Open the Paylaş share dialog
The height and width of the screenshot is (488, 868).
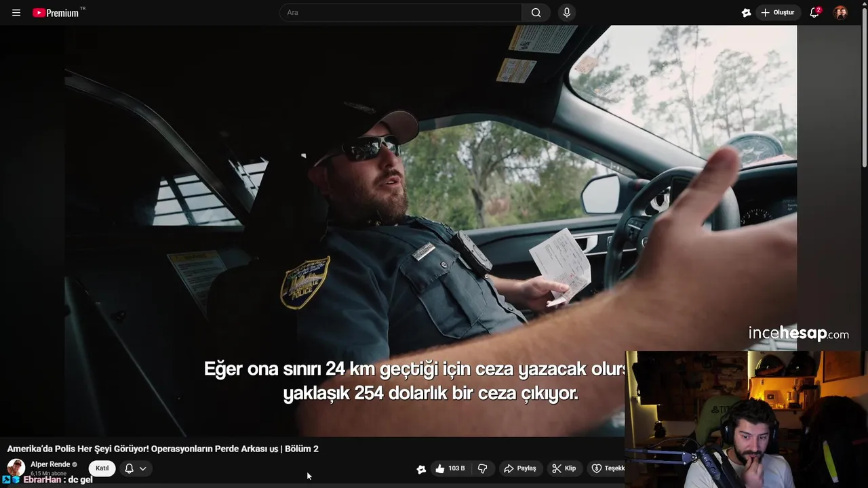(x=520, y=468)
